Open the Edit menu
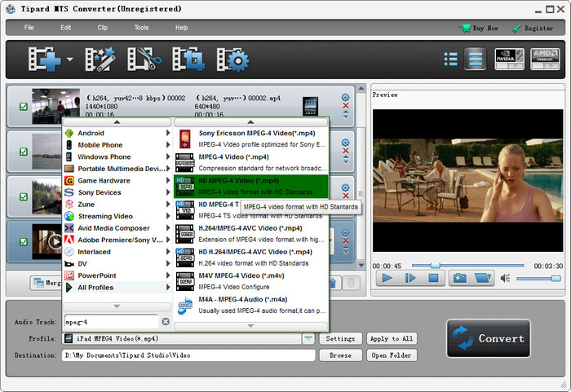The image size is (571, 392). click(66, 28)
